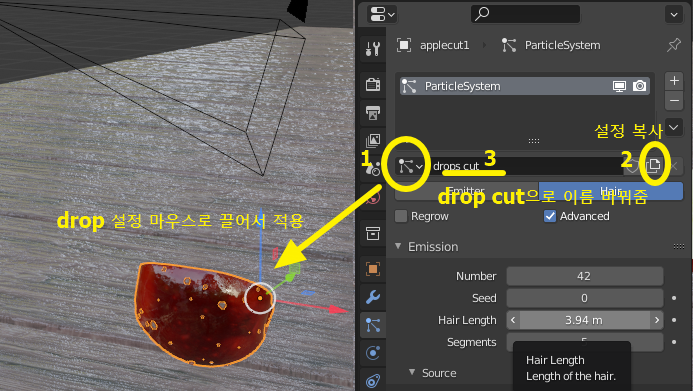Select ParticleSystem in the slot list
The height and width of the screenshot is (391, 693).
525,86
